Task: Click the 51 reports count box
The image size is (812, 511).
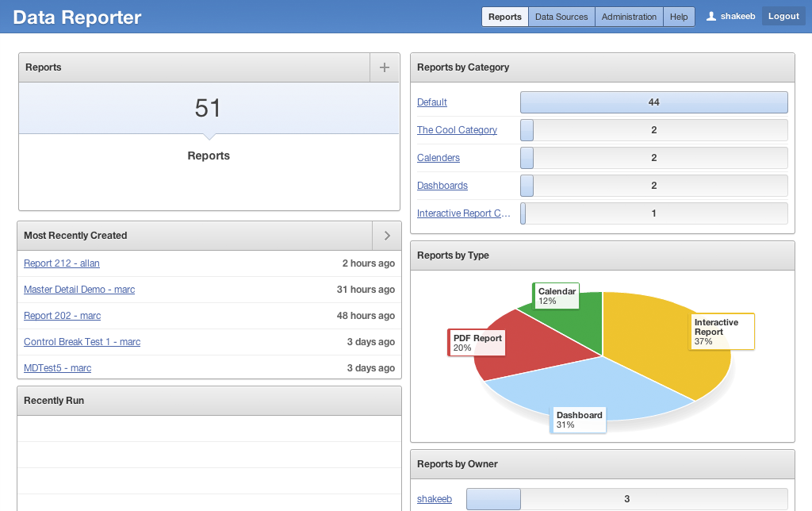Action: click(x=209, y=109)
